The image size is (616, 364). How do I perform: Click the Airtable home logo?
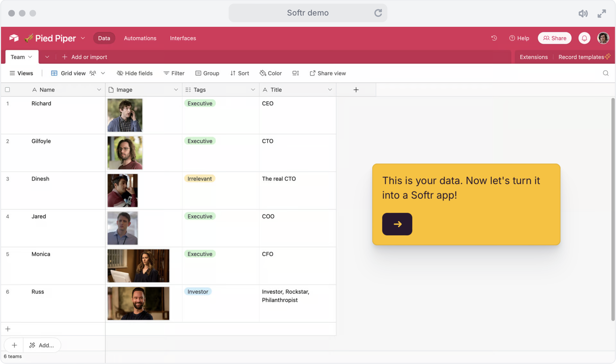click(x=14, y=38)
